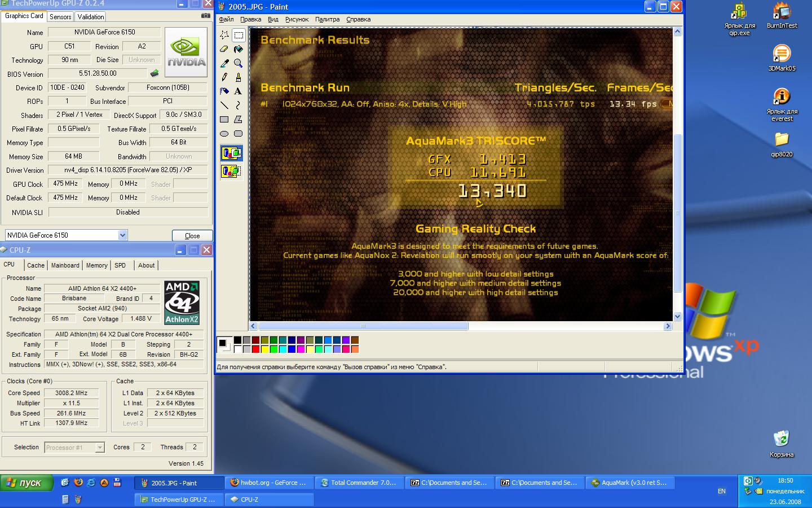The width and height of the screenshot is (812, 508).
Task: Select the Brush tool in Paint
Action: coord(239,77)
